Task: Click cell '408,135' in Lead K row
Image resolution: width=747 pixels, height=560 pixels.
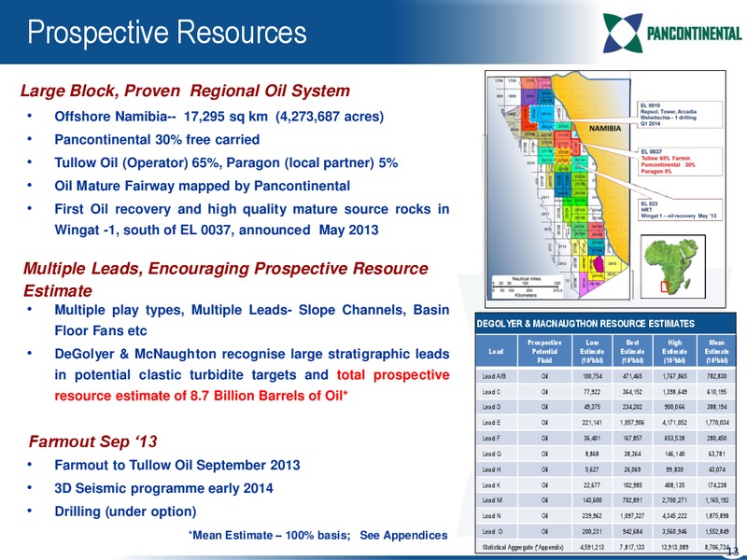Action: [x=674, y=485]
